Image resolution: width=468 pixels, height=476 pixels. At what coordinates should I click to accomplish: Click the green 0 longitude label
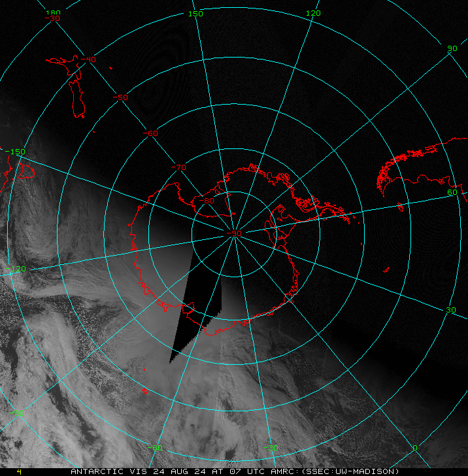coord(414,448)
